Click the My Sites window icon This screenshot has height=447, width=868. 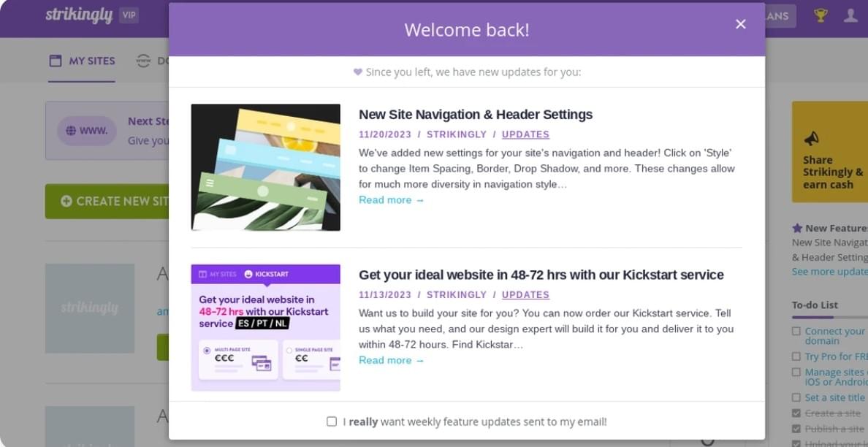(x=56, y=61)
